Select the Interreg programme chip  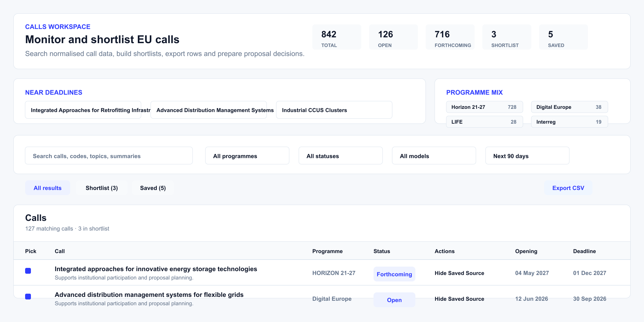point(570,122)
